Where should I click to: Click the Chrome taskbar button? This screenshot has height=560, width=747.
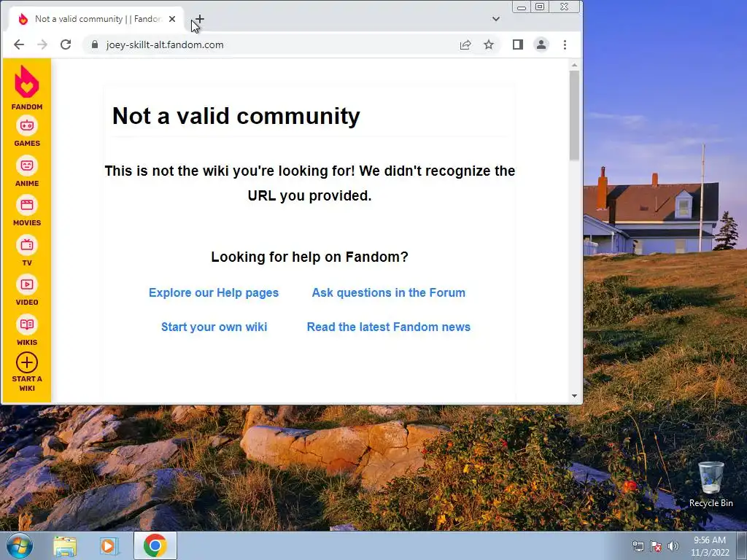tap(155, 545)
